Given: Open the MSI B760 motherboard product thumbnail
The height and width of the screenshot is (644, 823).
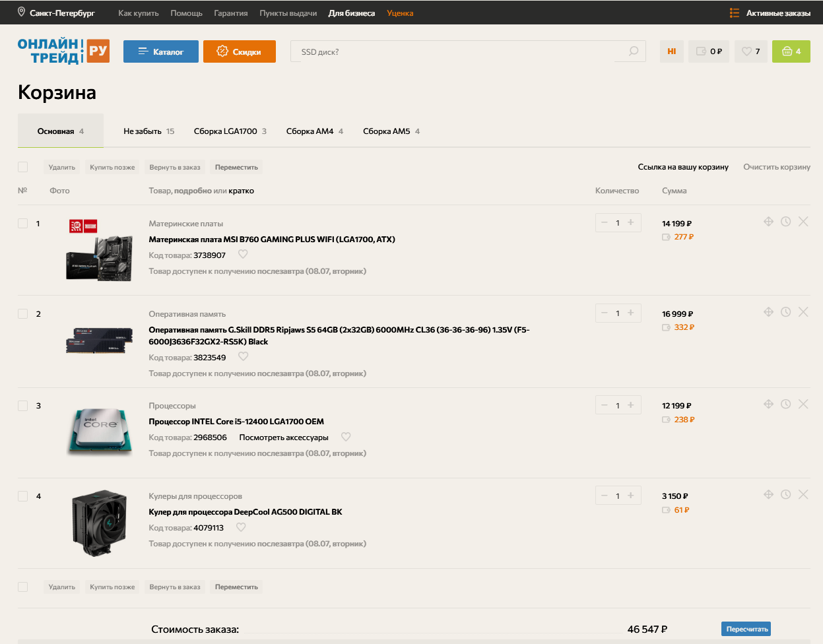Looking at the screenshot, I should click(x=100, y=250).
